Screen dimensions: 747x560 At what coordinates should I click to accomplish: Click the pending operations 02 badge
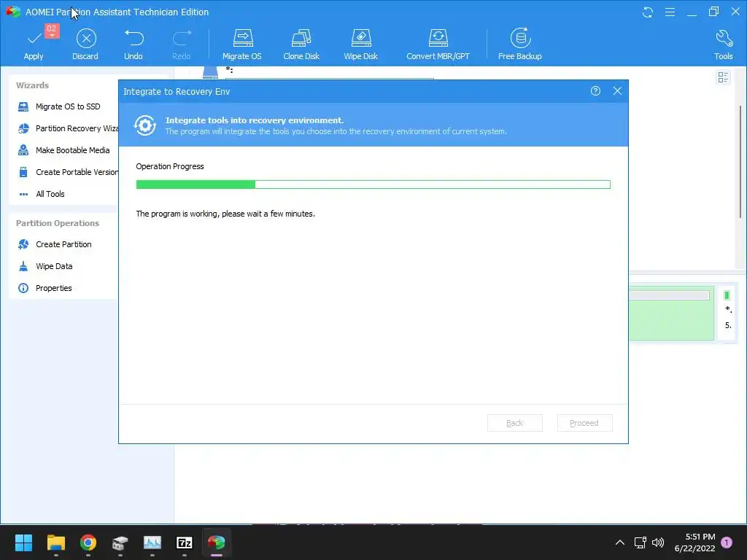point(52,30)
